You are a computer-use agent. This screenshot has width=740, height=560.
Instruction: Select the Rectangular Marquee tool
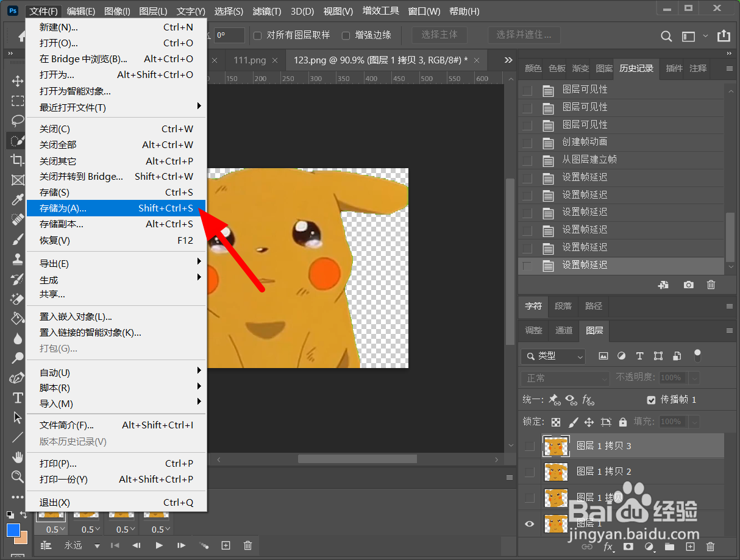pos(17,101)
